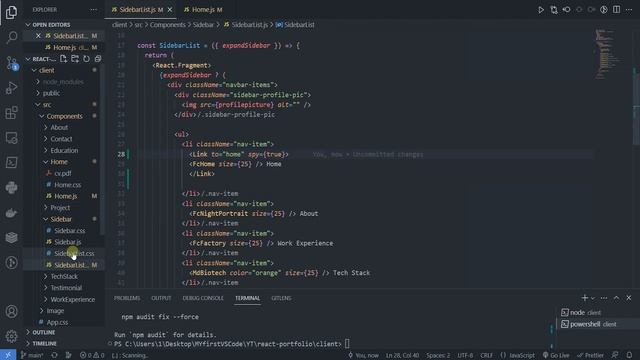Open the Extensions view

click(11, 113)
